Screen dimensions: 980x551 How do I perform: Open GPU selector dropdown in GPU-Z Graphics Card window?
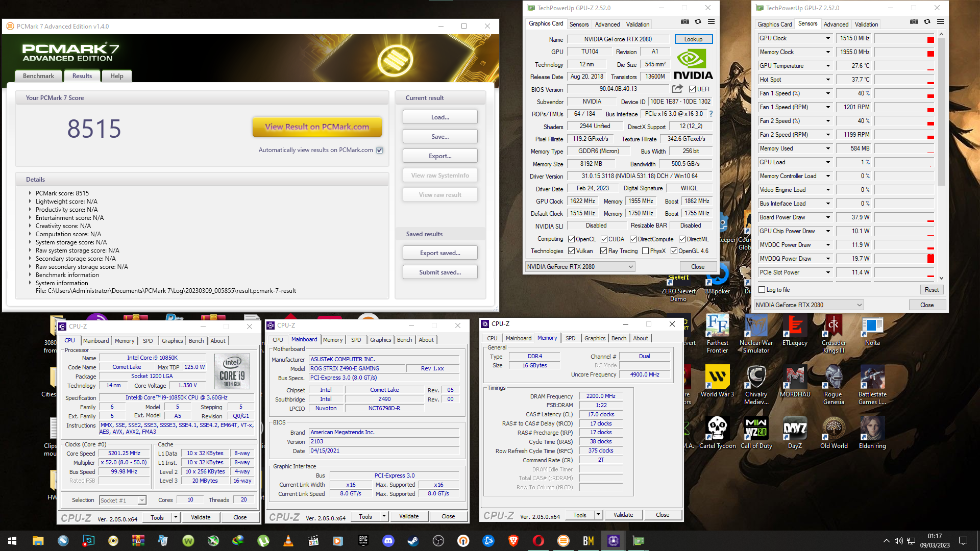coord(580,266)
